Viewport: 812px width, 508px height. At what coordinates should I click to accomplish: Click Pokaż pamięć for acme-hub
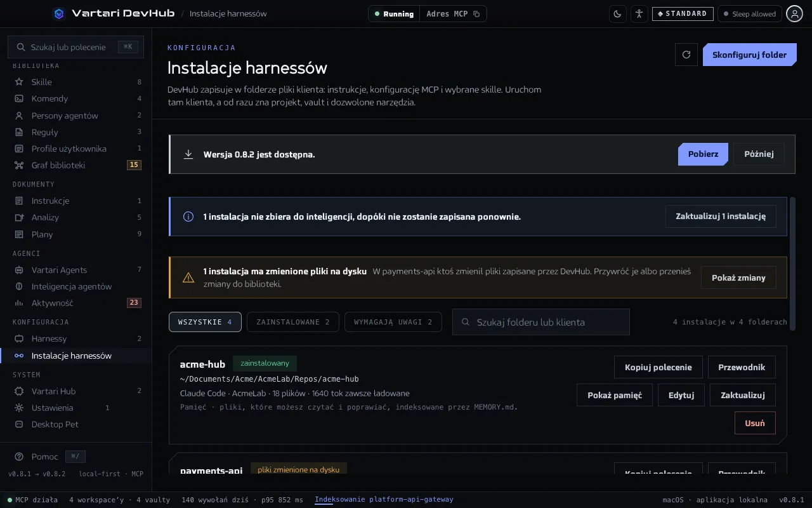[x=615, y=395]
